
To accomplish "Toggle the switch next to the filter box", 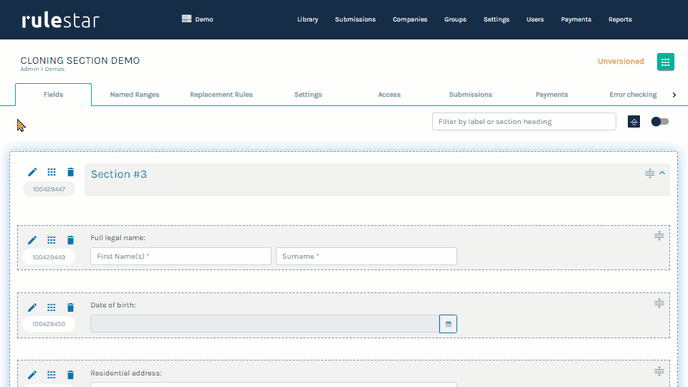I will click(x=659, y=122).
